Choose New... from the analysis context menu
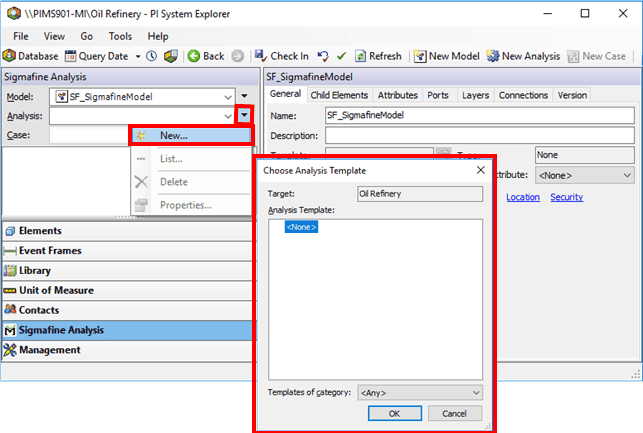Image resolution: width=643 pixels, height=433 pixels. (191, 136)
